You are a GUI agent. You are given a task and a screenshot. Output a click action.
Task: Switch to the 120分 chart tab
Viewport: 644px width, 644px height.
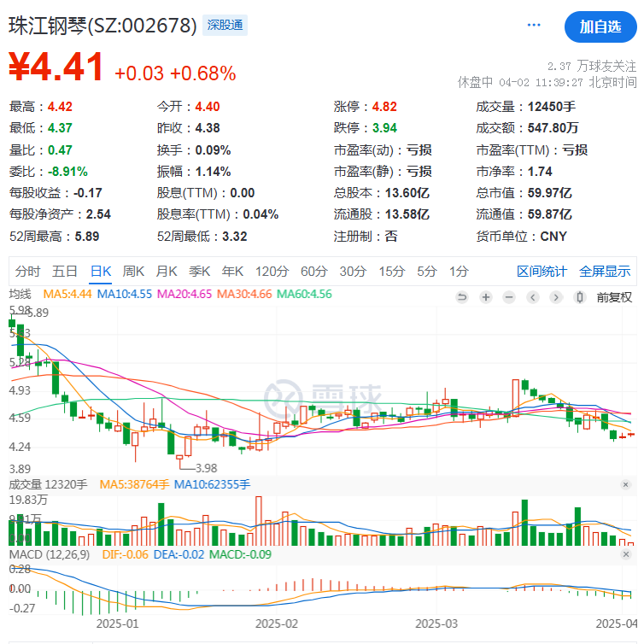pos(272,272)
